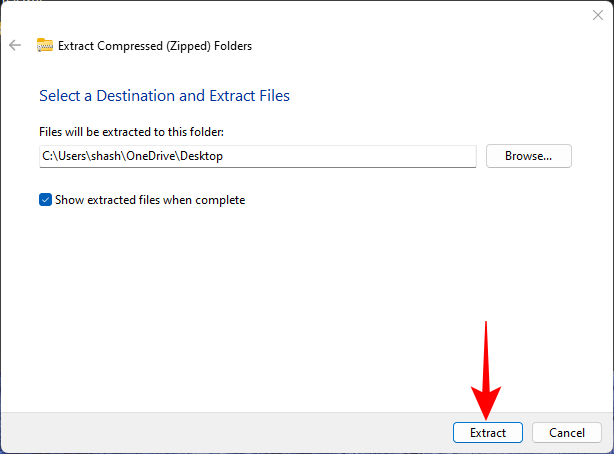Click the empty title bar area of the dialog

click(300, 15)
